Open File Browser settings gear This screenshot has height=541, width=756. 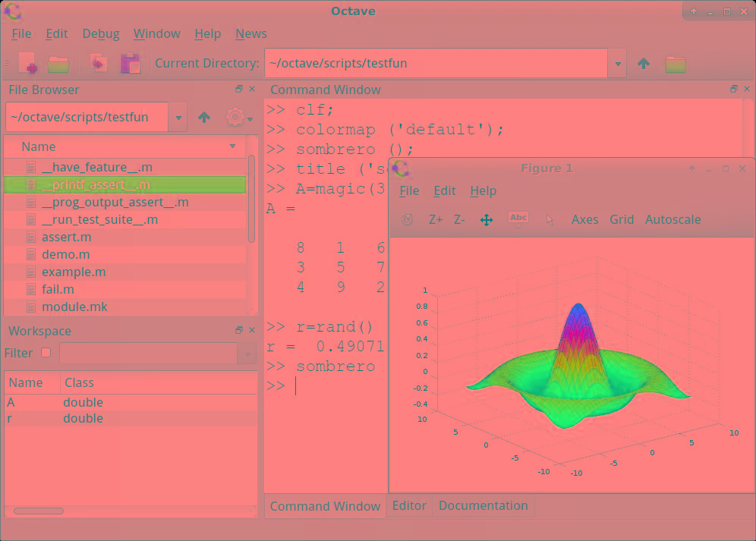click(235, 117)
